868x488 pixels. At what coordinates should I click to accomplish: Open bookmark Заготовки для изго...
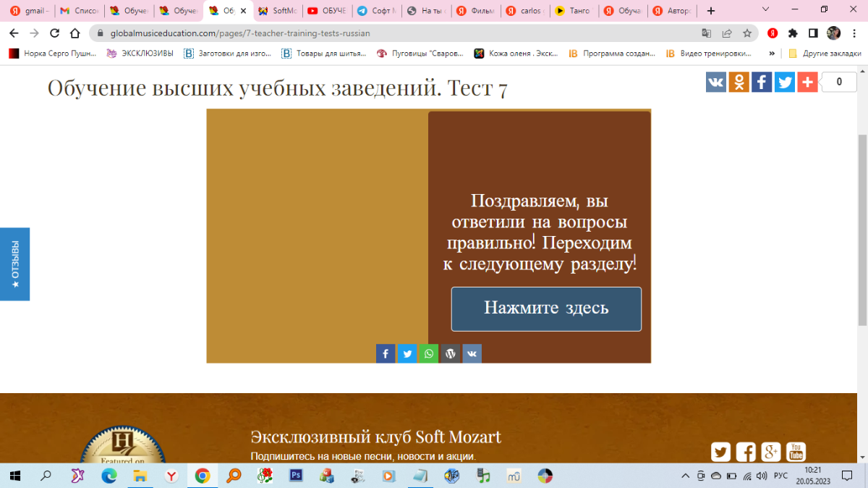pos(228,54)
